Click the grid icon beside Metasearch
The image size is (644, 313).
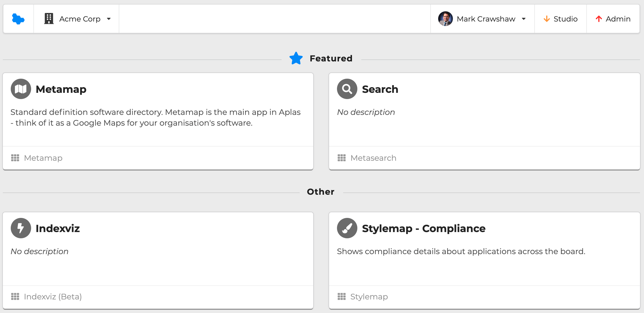tap(342, 158)
